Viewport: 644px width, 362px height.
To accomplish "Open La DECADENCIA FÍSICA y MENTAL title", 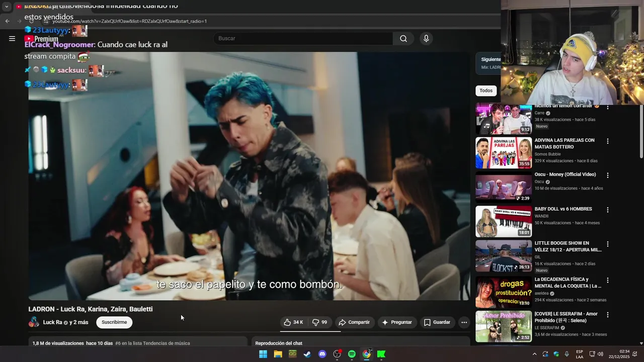I will 568,283.
